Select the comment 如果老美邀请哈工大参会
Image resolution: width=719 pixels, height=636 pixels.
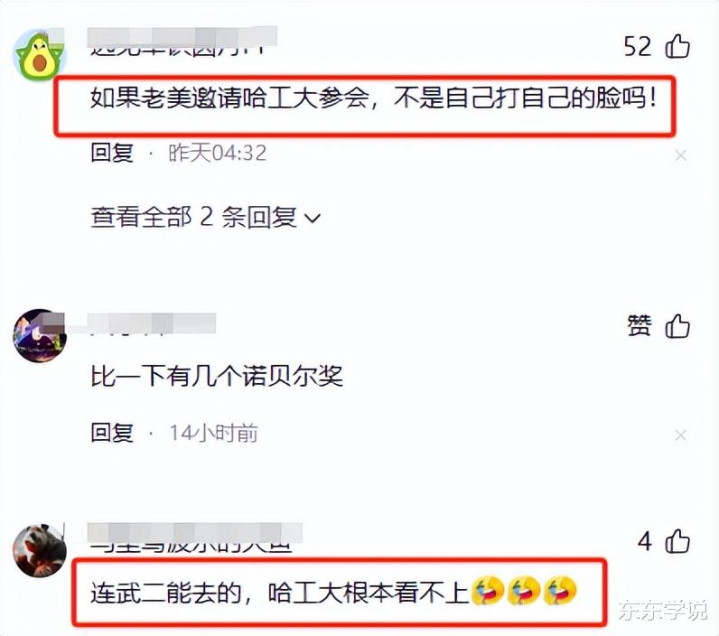(373, 98)
